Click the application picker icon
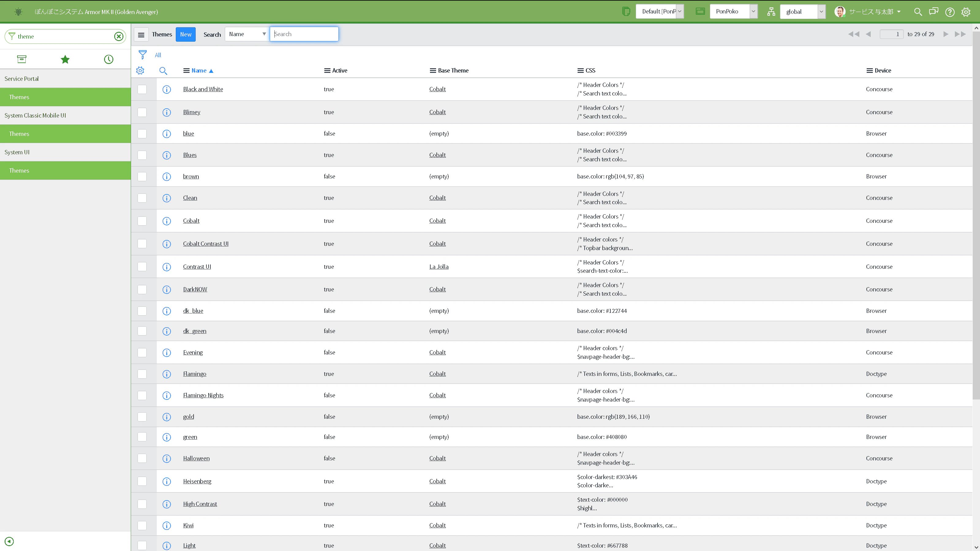Viewport: 980px width, 551px height. [700, 11]
